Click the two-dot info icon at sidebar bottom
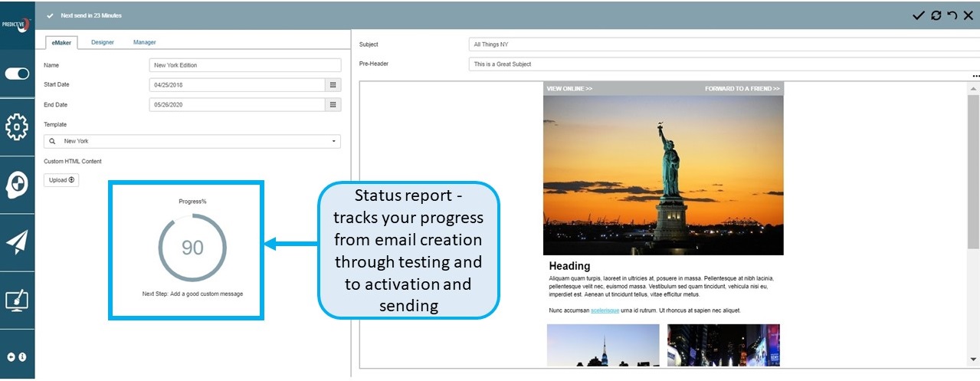This screenshot has height=381, width=980. click(17, 357)
